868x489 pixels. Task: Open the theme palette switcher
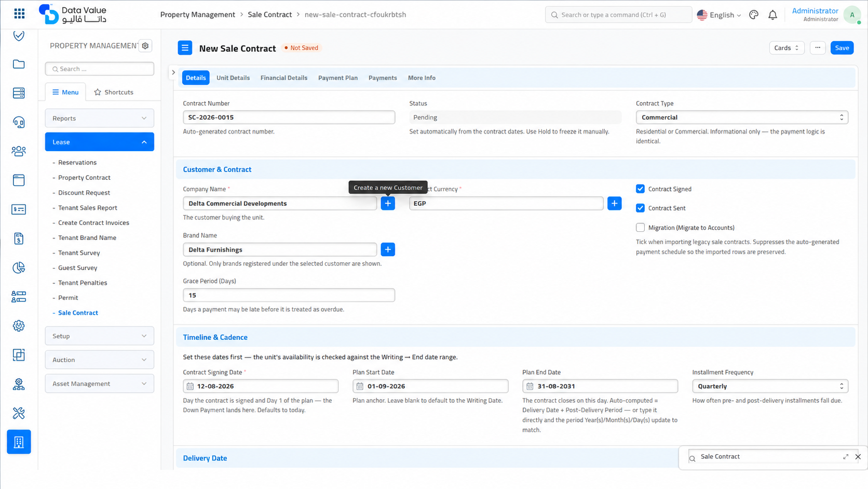[754, 15]
